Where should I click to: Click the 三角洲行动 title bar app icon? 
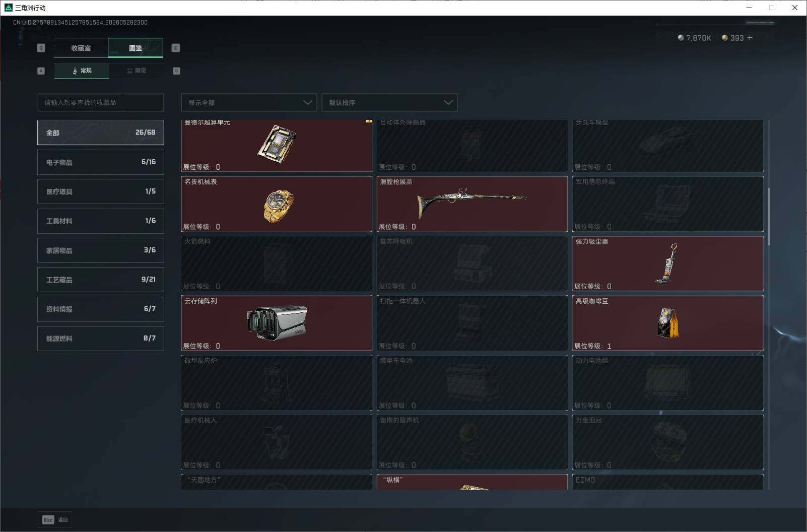[x=8, y=8]
